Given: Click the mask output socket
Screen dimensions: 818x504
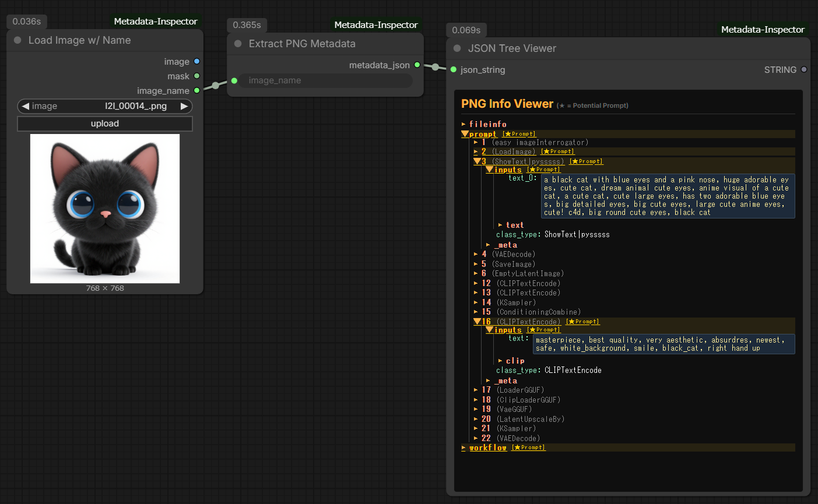Looking at the screenshot, I should pyautogui.click(x=196, y=76).
